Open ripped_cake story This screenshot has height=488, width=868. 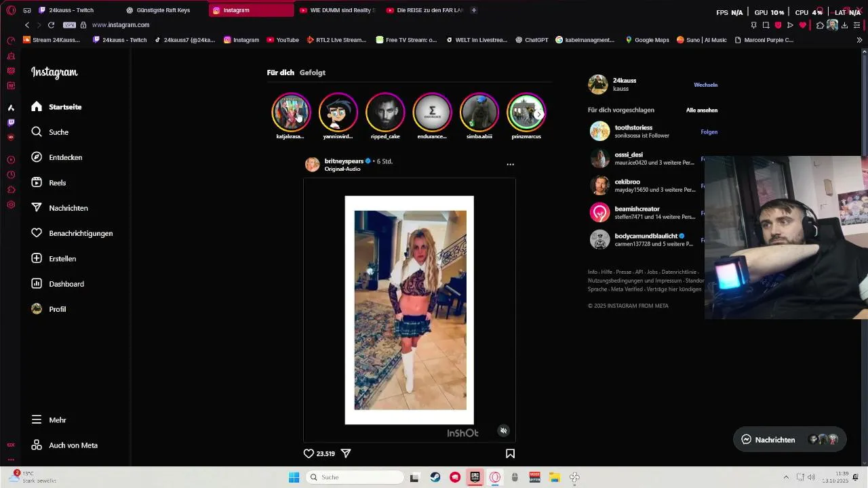point(385,112)
